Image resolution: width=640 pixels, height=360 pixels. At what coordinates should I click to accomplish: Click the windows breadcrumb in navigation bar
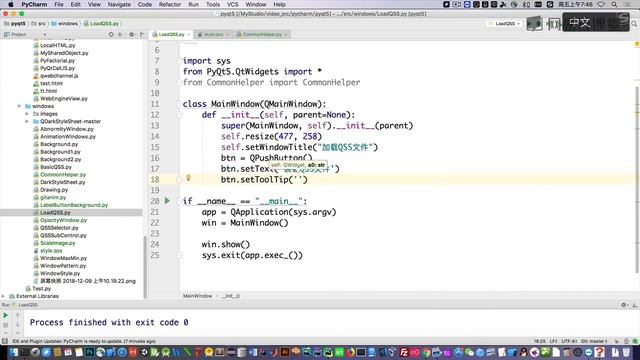point(65,24)
